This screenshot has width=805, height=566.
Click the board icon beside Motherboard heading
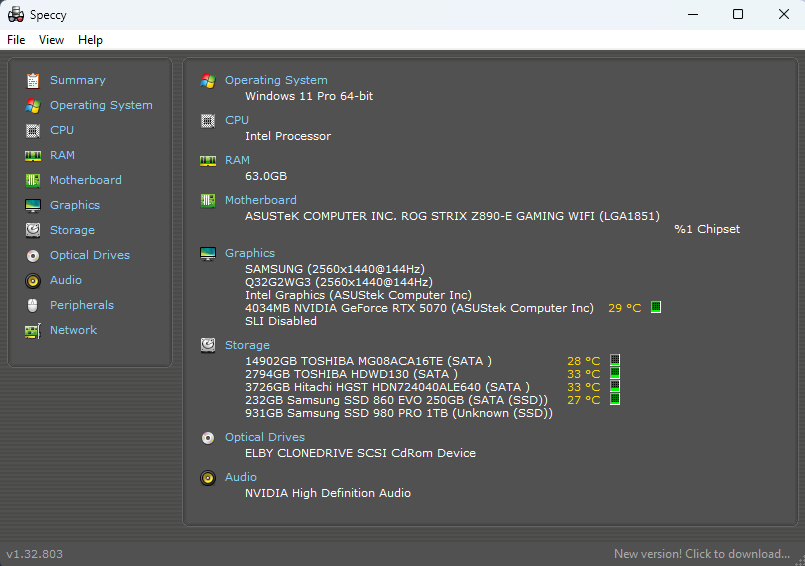[208, 200]
